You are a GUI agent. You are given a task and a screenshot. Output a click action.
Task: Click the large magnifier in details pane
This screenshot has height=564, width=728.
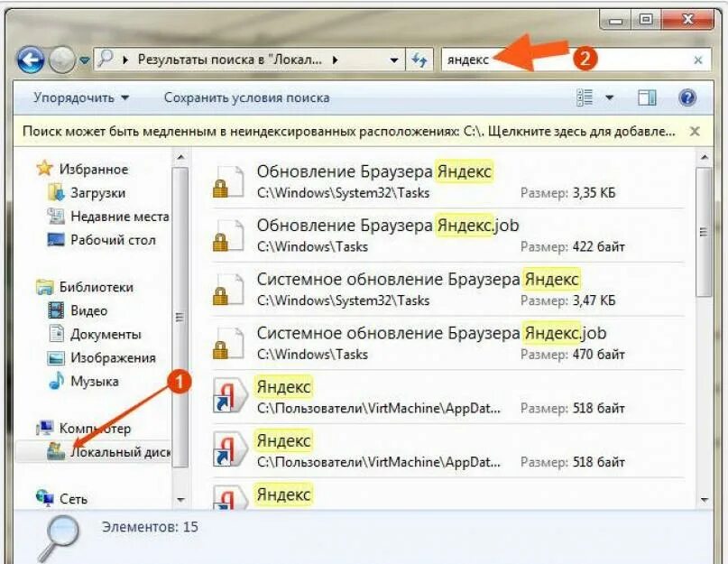(x=59, y=538)
